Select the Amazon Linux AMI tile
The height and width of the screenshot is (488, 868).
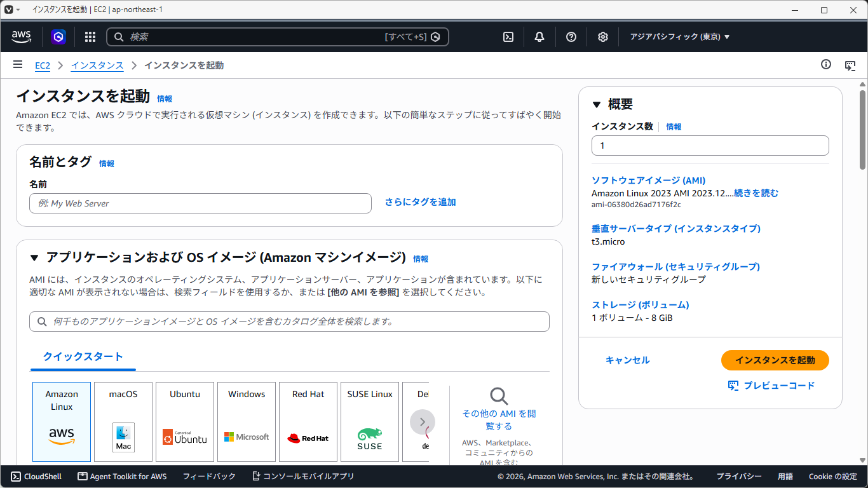tap(62, 422)
